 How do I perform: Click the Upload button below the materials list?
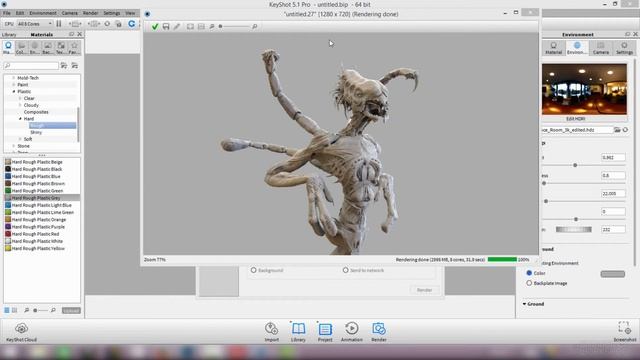click(71, 311)
